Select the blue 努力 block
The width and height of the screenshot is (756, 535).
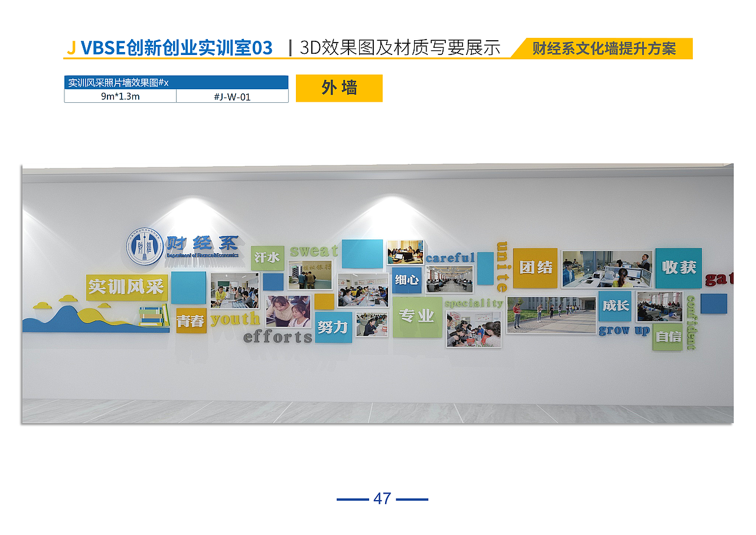[333, 327]
